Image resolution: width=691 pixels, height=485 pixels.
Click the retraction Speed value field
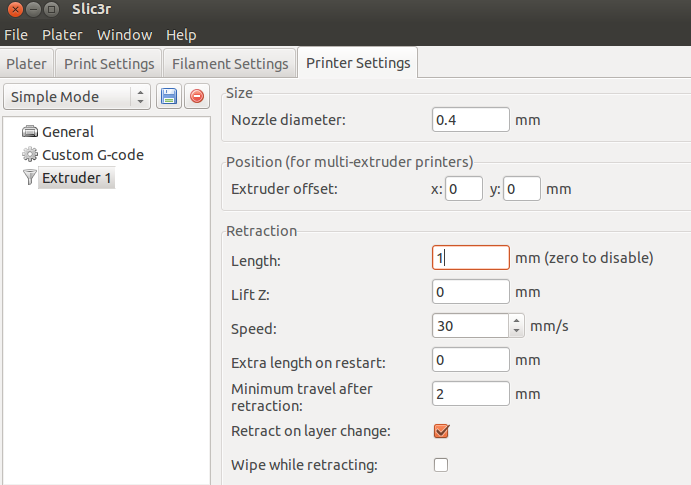click(471, 326)
